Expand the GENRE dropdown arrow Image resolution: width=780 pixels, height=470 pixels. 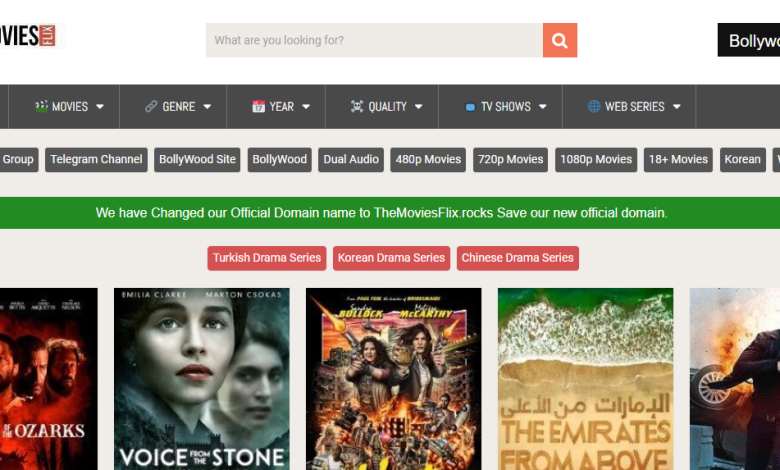(x=207, y=106)
